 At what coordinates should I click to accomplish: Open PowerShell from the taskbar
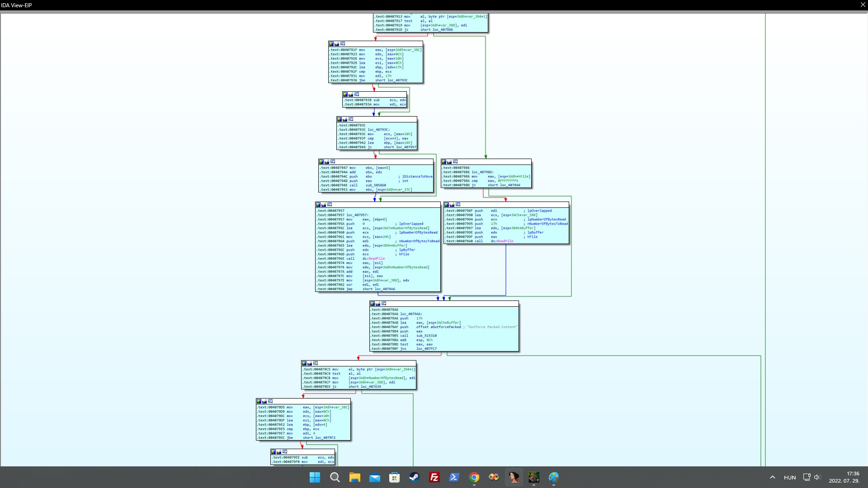pyautogui.click(x=454, y=477)
